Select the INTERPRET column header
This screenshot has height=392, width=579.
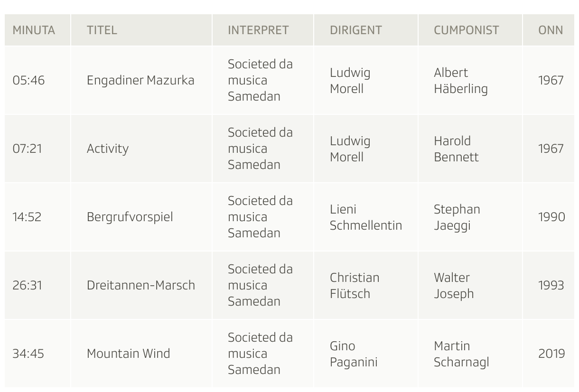point(258,30)
